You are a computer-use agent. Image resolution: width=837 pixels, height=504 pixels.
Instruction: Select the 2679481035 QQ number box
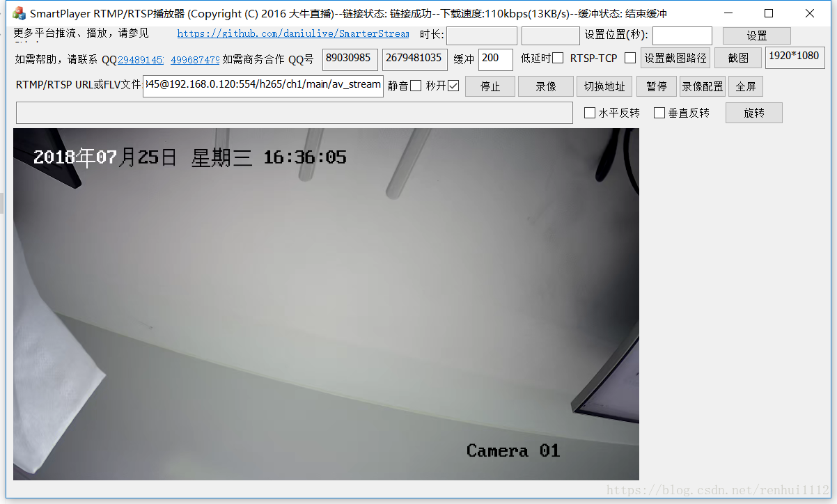415,59
